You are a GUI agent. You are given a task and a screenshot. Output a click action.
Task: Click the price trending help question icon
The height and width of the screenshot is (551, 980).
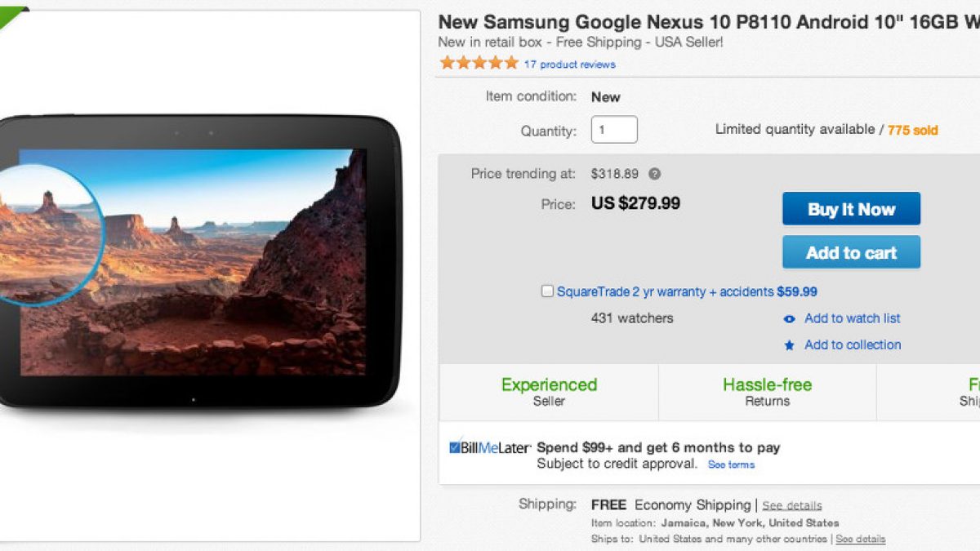[655, 174]
